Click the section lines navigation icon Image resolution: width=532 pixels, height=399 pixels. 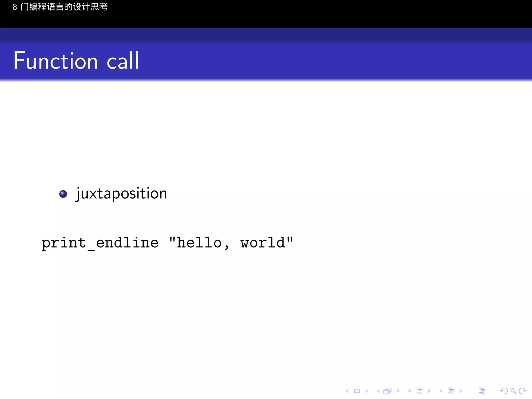[451, 391]
